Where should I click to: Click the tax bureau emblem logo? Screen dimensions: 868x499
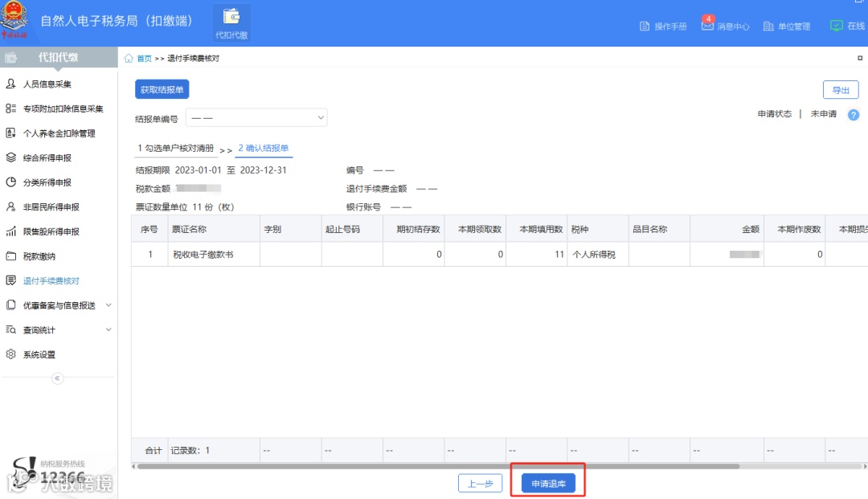point(14,19)
